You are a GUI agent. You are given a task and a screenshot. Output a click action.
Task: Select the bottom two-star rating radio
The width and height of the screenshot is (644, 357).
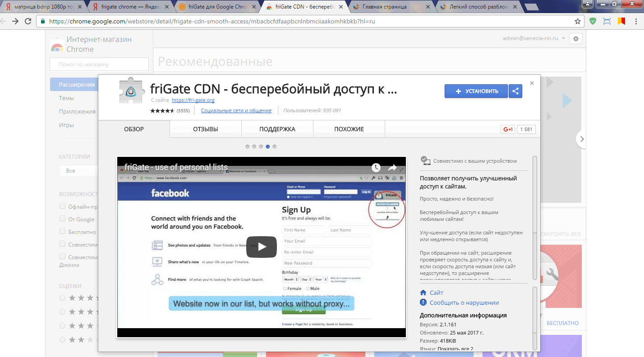63,339
